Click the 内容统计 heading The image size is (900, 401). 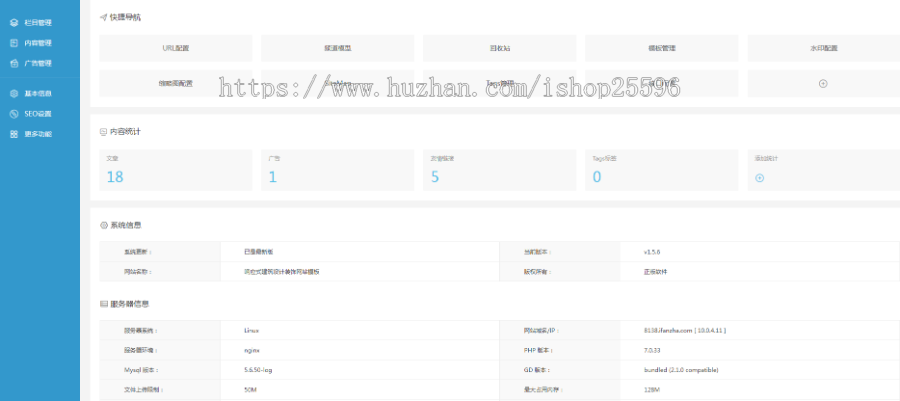tap(125, 131)
